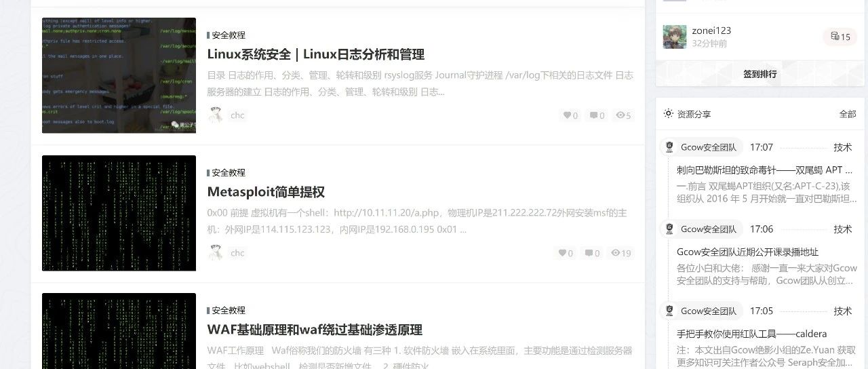Like the Metasploit简单提权 post with the heart icon
The image size is (868, 369).
[x=562, y=253]
